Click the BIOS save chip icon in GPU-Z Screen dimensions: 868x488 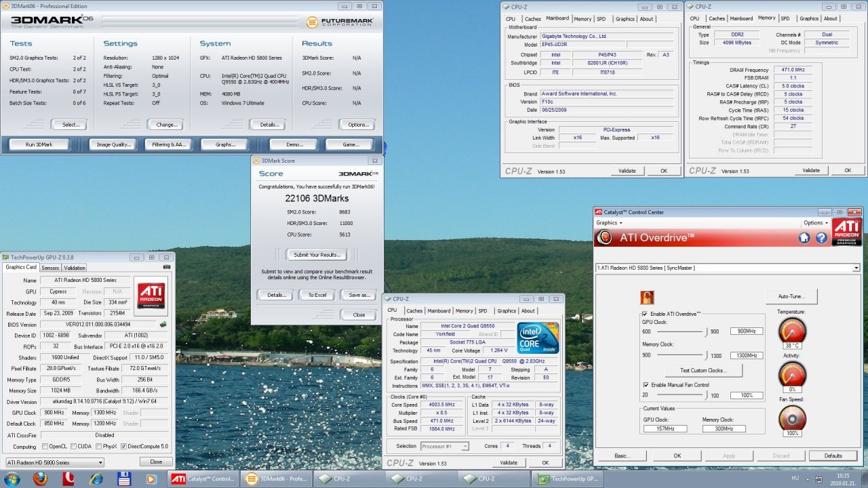coord(163,325)
